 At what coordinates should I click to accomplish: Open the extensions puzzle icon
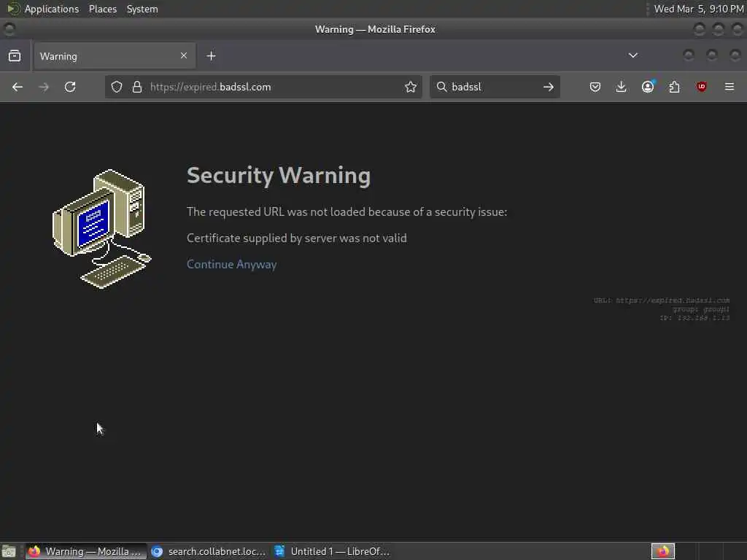(x=674, y=87)
